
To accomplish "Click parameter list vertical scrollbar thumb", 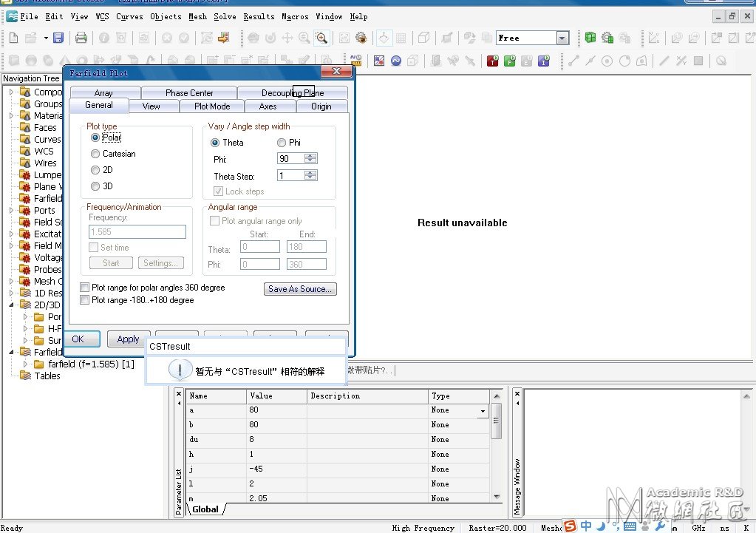I will (496, 421).
